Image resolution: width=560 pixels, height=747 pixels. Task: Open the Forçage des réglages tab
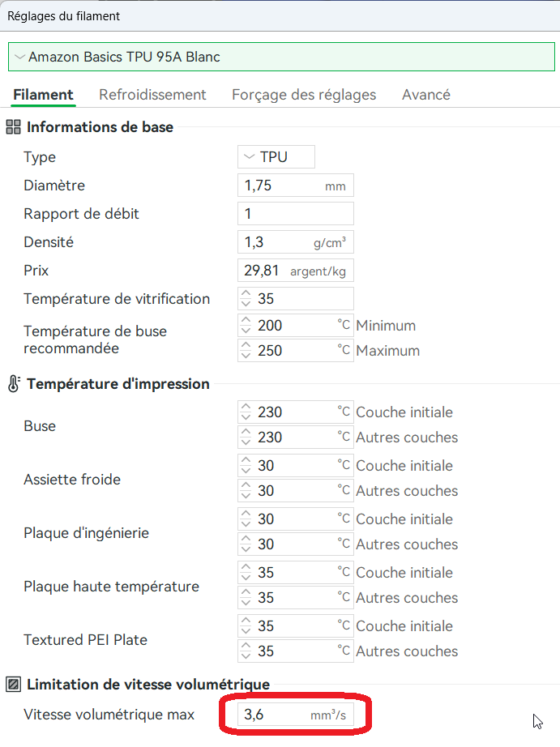pos(304,94)
